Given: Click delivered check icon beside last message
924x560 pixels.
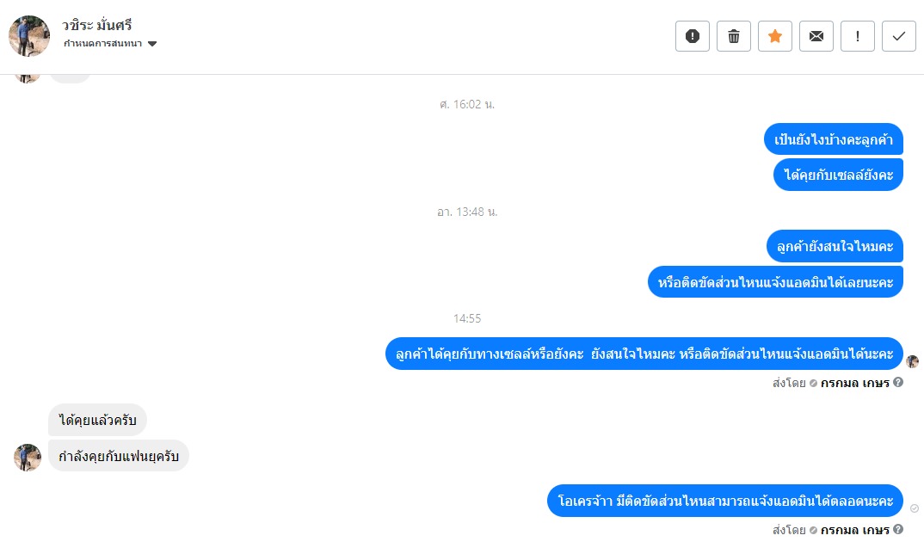Looking at the screenshot, I should (914, 508).
